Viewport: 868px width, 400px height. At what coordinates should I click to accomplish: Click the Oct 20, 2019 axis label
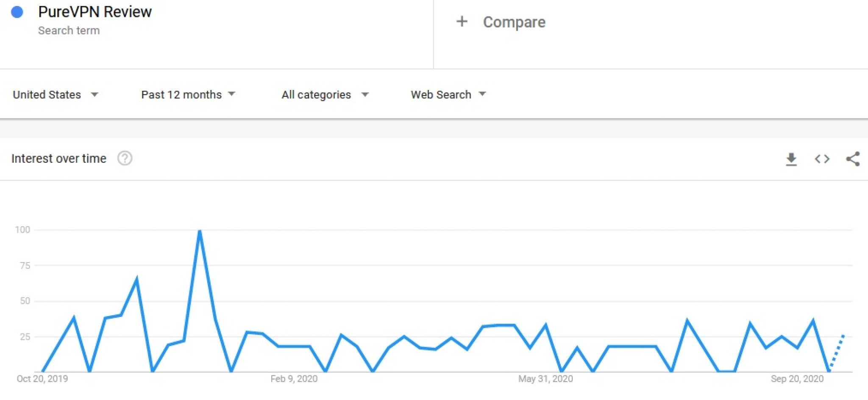point(42,378)
